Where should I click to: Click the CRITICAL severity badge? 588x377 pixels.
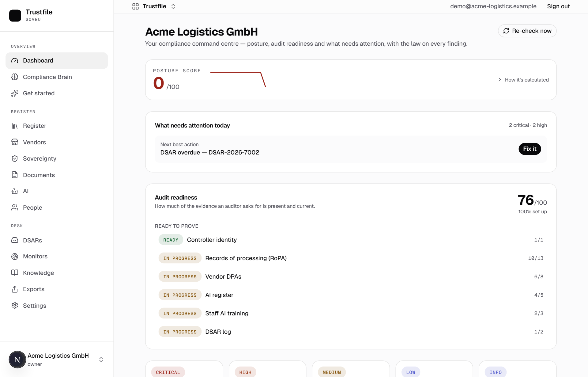pos(168,372)
